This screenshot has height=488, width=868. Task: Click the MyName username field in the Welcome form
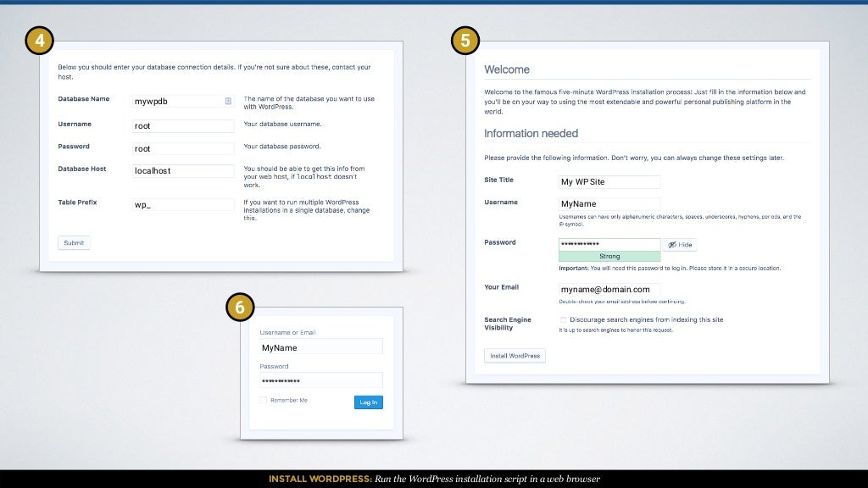pyautogui.click(x=609, y=203)
